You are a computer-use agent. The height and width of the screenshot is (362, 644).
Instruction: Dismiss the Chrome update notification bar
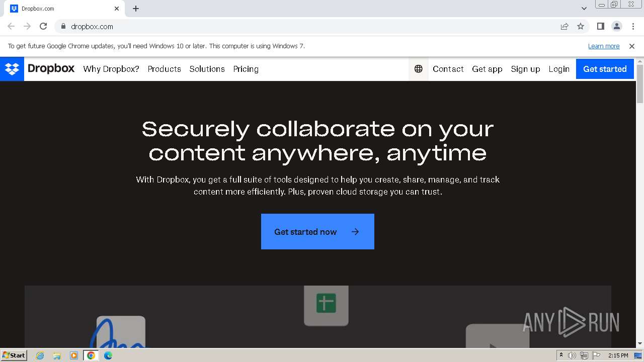(632, 46)
